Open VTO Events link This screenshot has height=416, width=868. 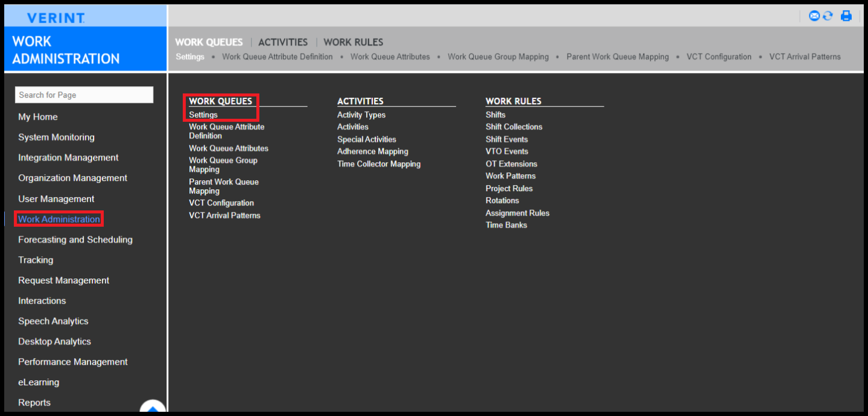(x=507, y=151)
